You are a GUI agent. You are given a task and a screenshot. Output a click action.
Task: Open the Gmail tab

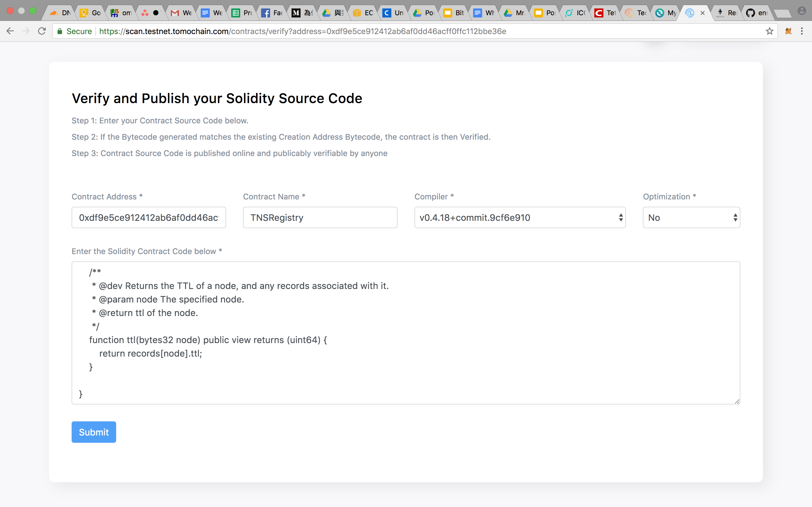tap(181, 13)
